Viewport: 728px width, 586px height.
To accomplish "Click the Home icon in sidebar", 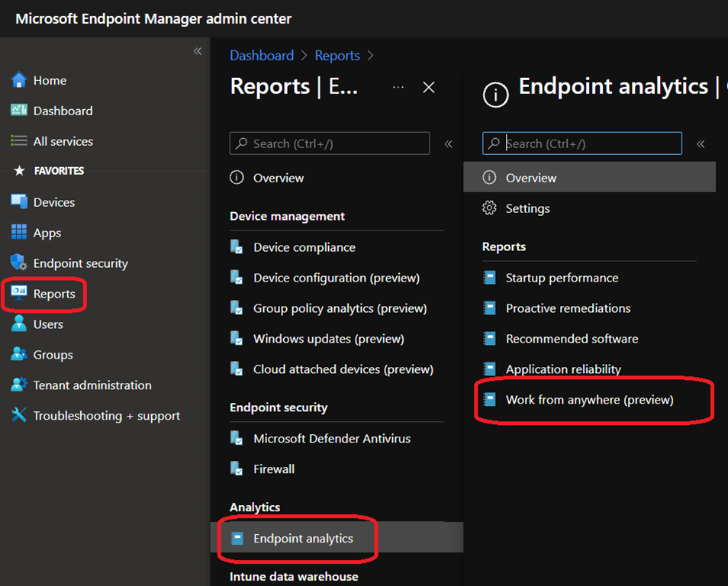I will (19, 80).
